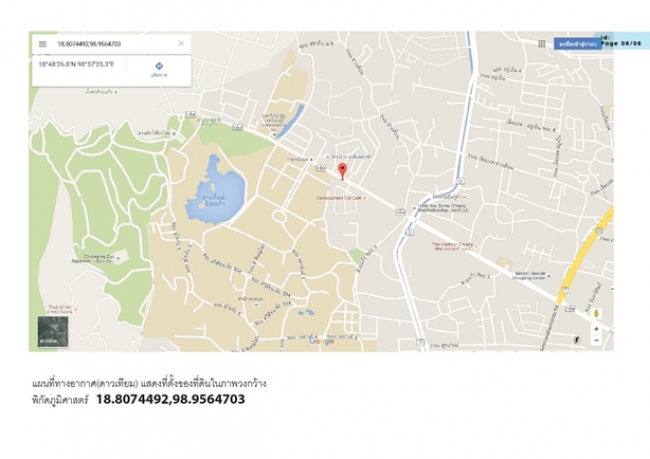Click the Google logo on the map

322,341
